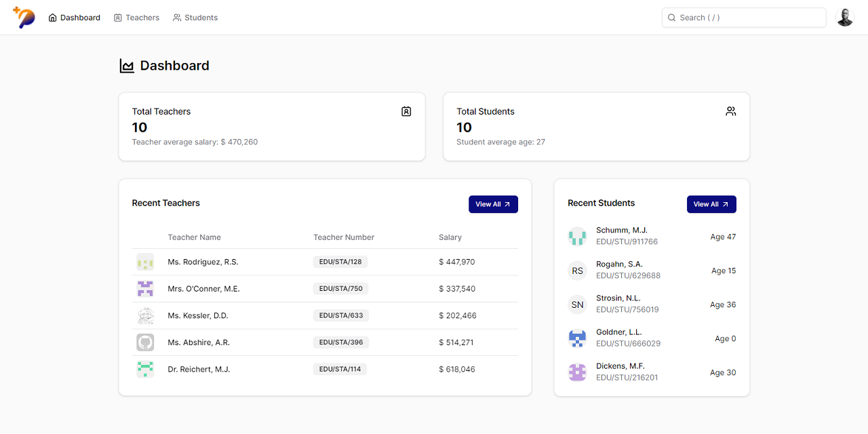Image resolution: width=868 pixels, height=434 pixels.
Task: Click teacher number badge EDU/STA/396
Action: [x=341, y=342]
